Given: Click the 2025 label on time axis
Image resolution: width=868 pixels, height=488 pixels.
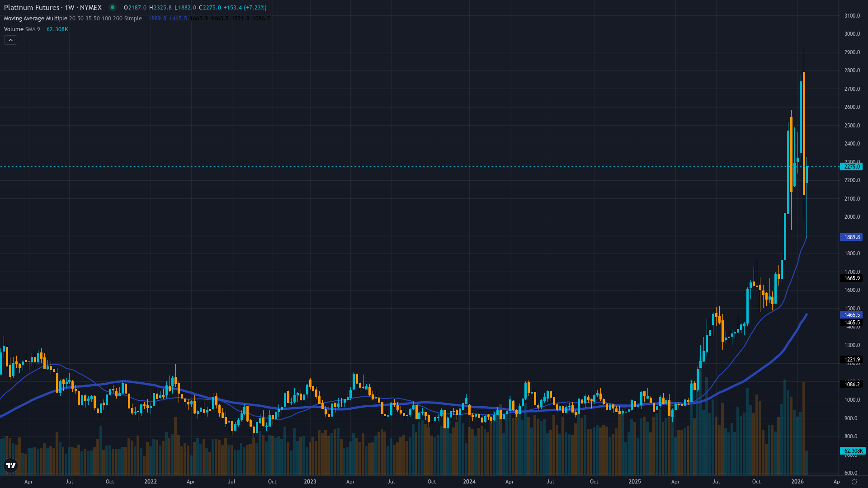Looking at the screenshot, I should (635, 482).
